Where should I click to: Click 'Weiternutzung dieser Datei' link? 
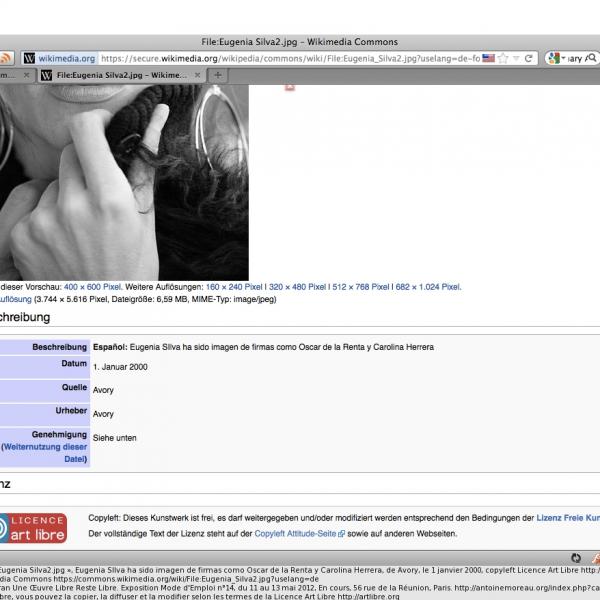pos(44,453)
